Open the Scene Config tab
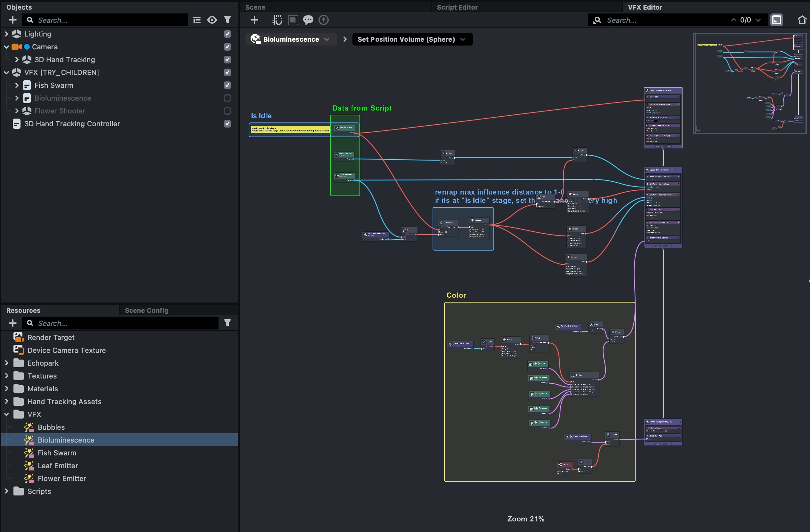810x532 pixels. [x=146, y=311]
